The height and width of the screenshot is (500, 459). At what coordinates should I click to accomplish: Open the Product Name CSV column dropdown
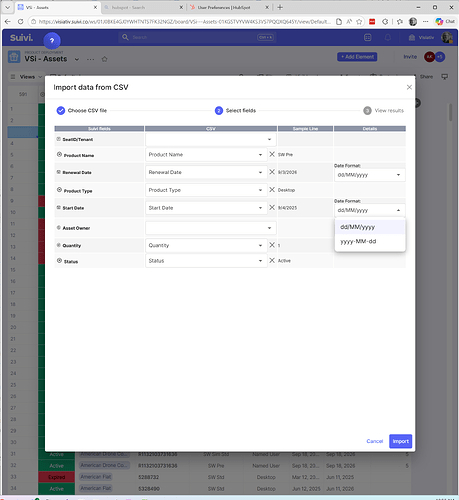point(206,155)
